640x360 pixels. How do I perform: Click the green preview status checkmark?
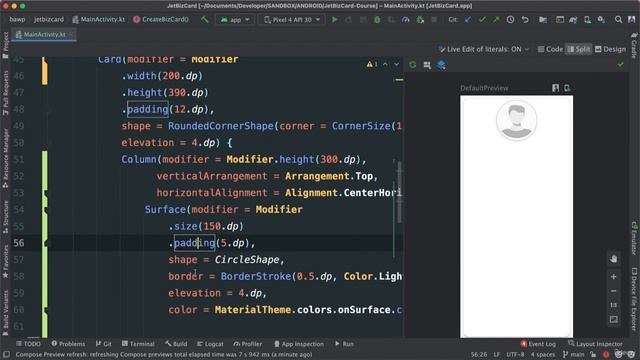coord(621,64)
